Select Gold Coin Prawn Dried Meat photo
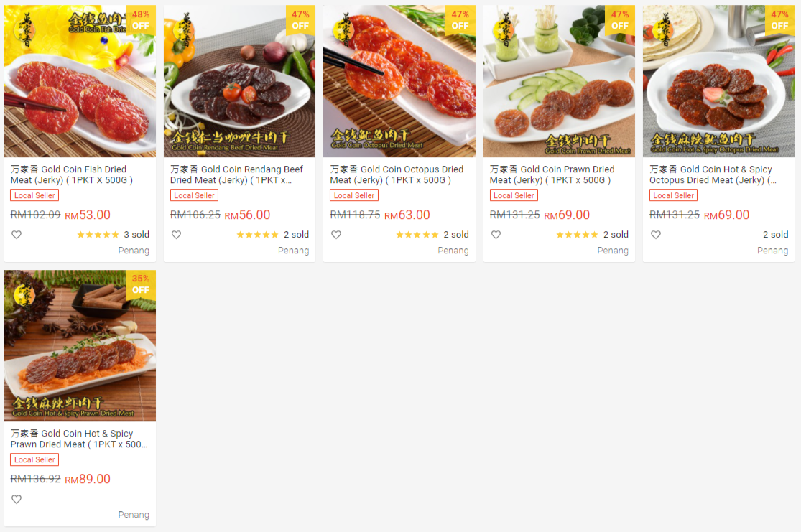The height and width of the screenshot is (532, 801). (x=559, y=81)
